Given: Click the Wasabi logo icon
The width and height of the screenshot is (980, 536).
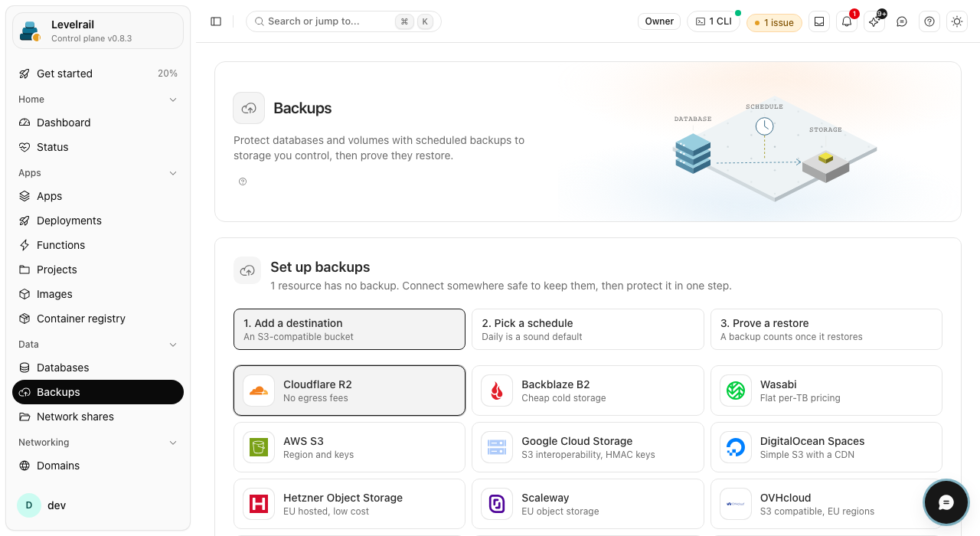Looking at the screenshot, I should [736, 391].
